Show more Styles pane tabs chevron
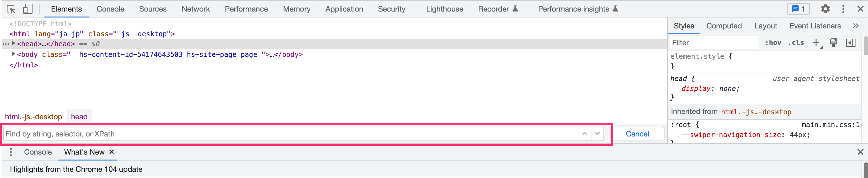This screenshot has width=868, height=178. click(x=855, y=26)
